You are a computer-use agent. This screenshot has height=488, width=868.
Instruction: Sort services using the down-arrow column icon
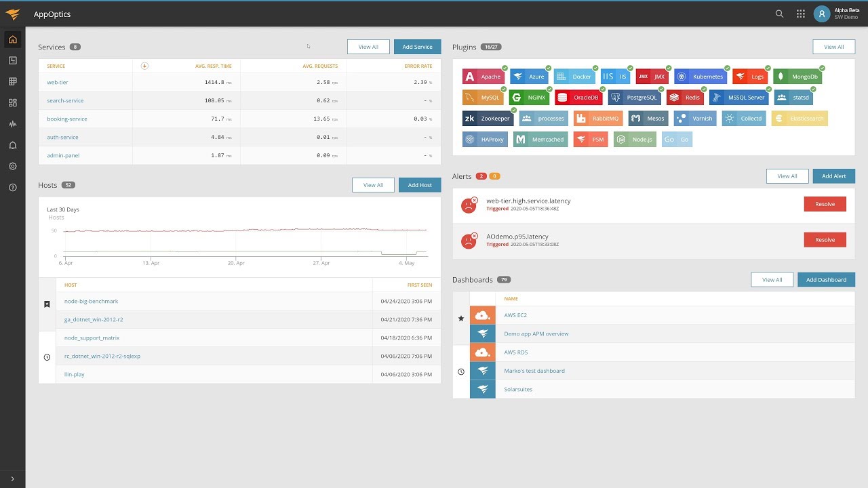[x=144, y=66]
